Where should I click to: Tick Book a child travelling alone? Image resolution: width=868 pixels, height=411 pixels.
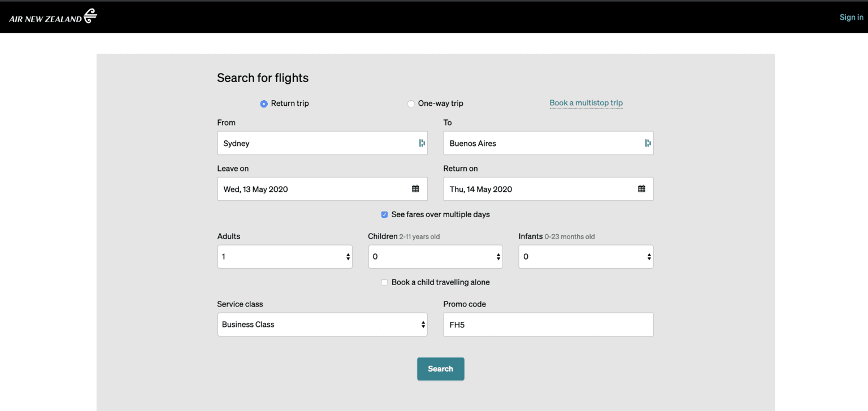[x=384, y=282]
